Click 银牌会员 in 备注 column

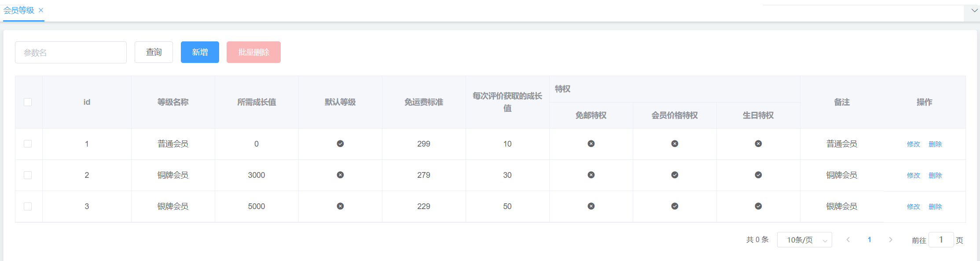click(x=842, y=206)
